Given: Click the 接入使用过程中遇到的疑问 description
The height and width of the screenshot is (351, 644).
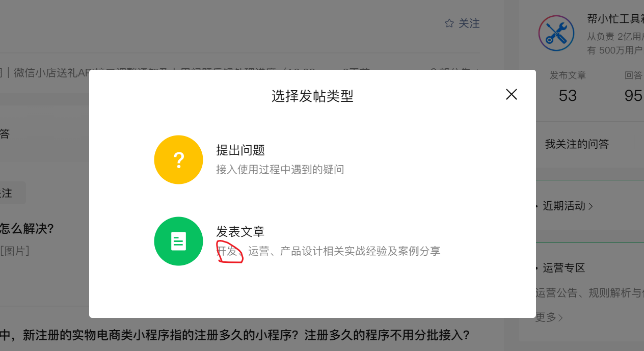Looking at the screenshot, I should click(280, 170).
